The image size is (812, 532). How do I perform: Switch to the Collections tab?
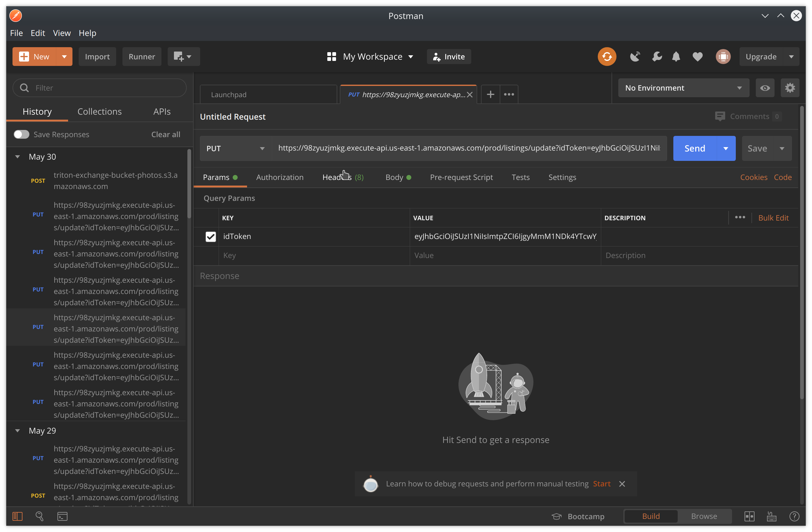99,112
